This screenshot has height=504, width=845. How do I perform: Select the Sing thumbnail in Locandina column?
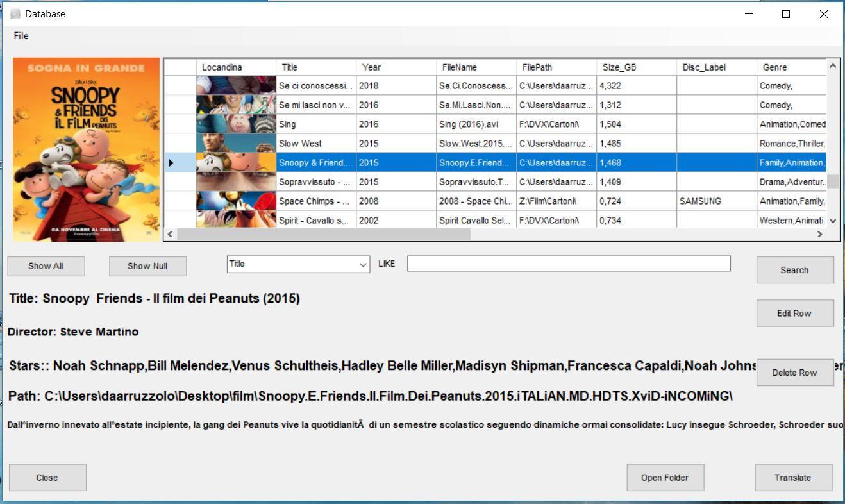(x=236, y=124)
